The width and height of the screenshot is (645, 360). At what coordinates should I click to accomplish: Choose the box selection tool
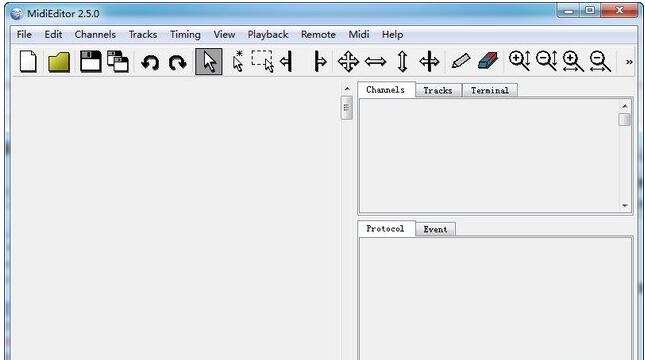263,62
